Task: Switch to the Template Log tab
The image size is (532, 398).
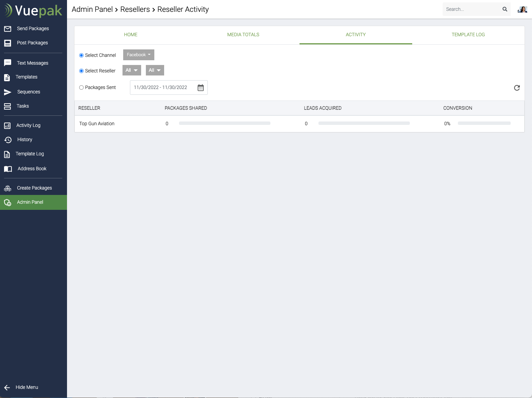Action: 468,35
